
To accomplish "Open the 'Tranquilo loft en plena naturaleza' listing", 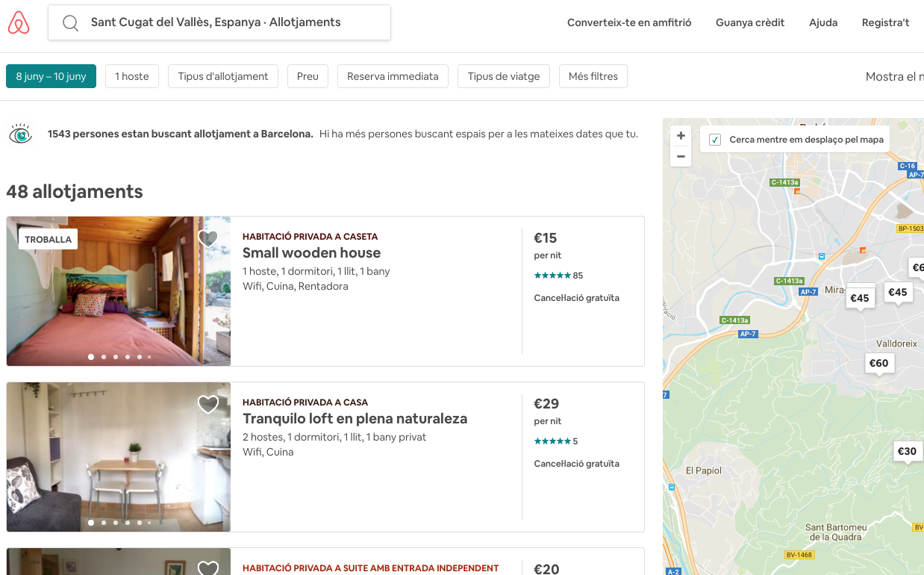I will tap(355, 418).
